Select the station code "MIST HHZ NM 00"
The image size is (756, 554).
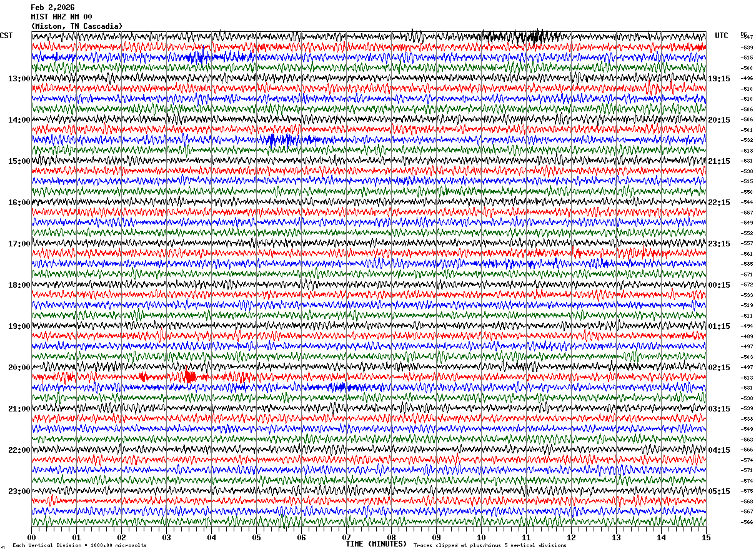point(61,17)
